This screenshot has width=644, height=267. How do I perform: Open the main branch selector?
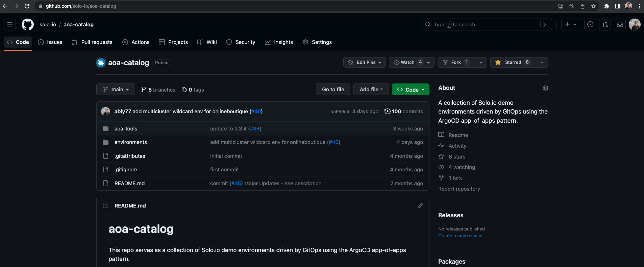pyautogui.click(x=116, y=90)
